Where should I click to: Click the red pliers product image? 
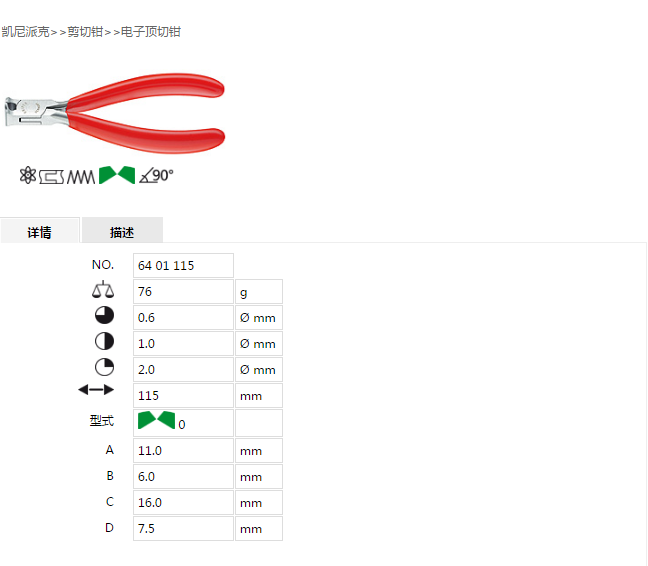114,113
